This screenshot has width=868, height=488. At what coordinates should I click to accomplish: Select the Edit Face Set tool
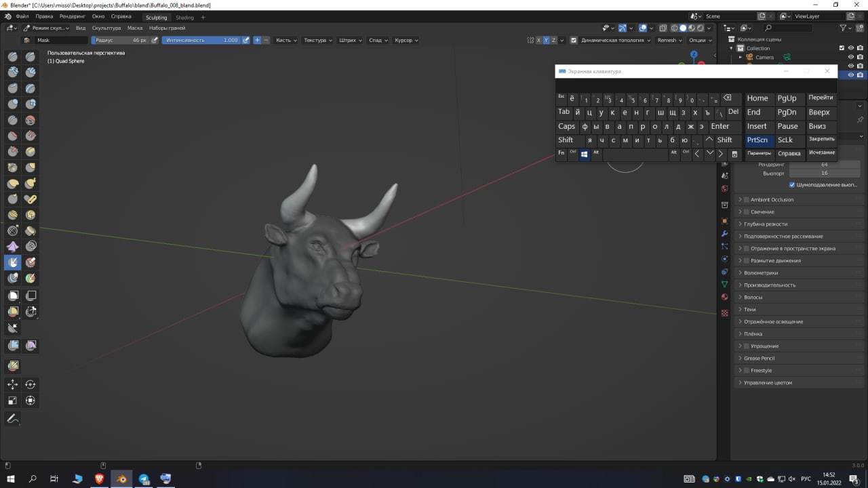pyautogui.click(x=13, y=366)
